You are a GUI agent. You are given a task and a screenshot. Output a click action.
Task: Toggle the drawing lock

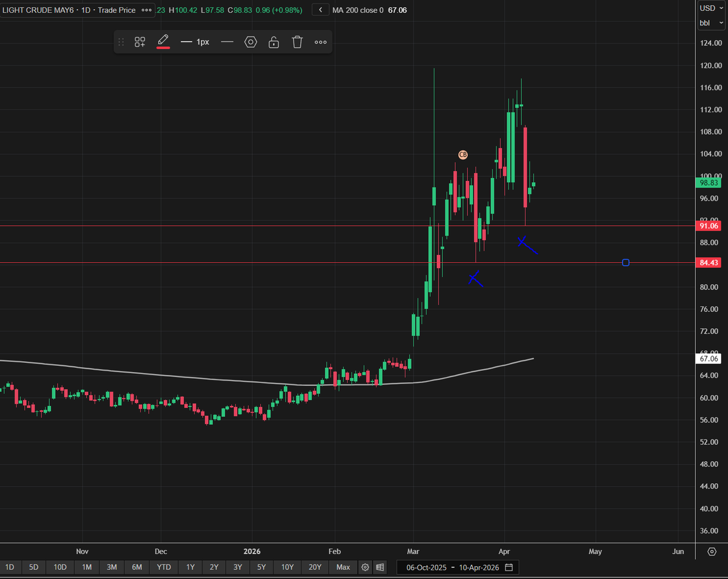tap(274, 42)
